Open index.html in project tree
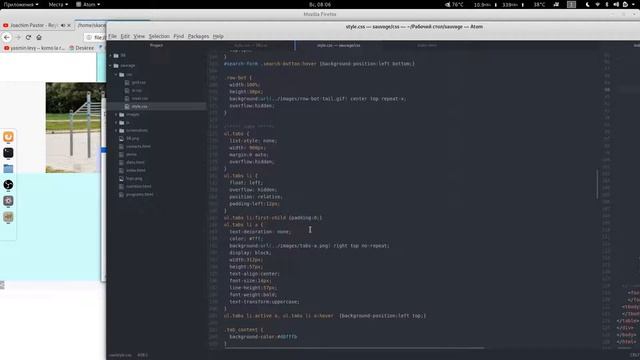Image resolution: width=640 pixels, height=360 pixels. click(x=136, y=170)
